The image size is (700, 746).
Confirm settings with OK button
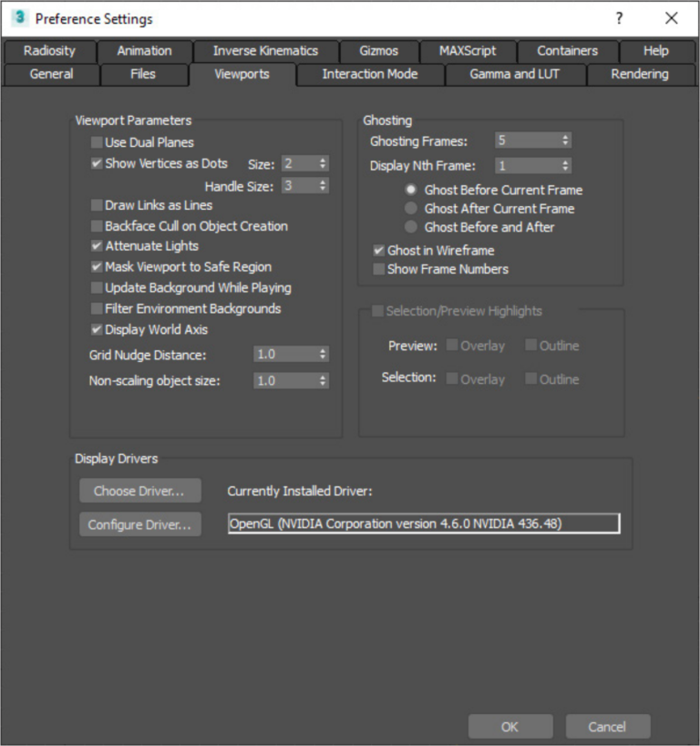click(x=510, y=727)
